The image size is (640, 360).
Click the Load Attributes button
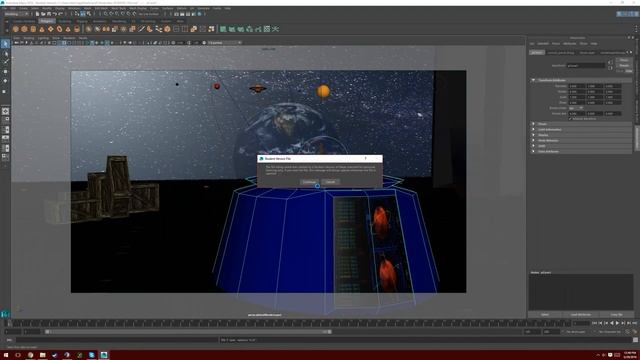(x=580, y=315)
